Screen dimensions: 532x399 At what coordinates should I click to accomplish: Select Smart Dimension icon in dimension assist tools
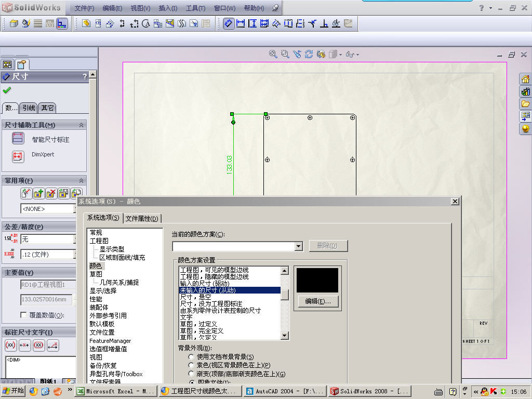pos(18,138)
